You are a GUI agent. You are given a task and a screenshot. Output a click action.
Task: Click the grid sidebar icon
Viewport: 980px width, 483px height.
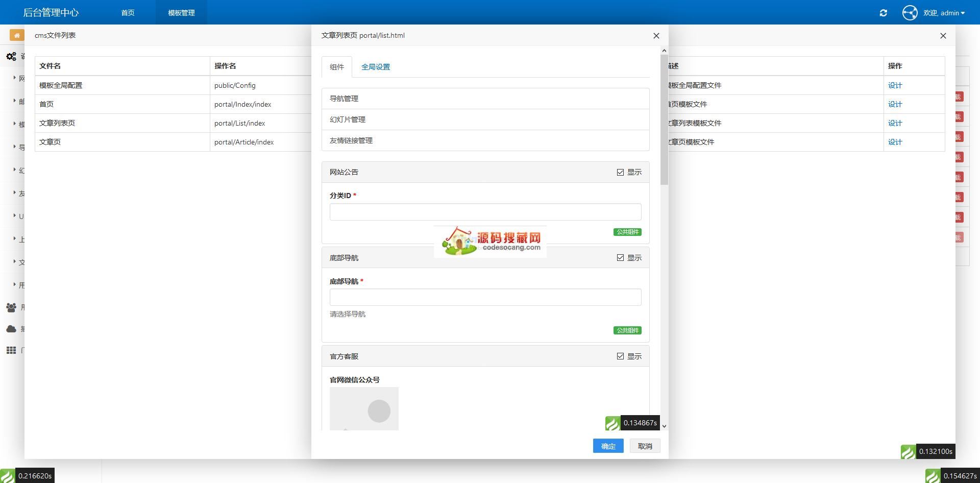[x=11, y=350]
